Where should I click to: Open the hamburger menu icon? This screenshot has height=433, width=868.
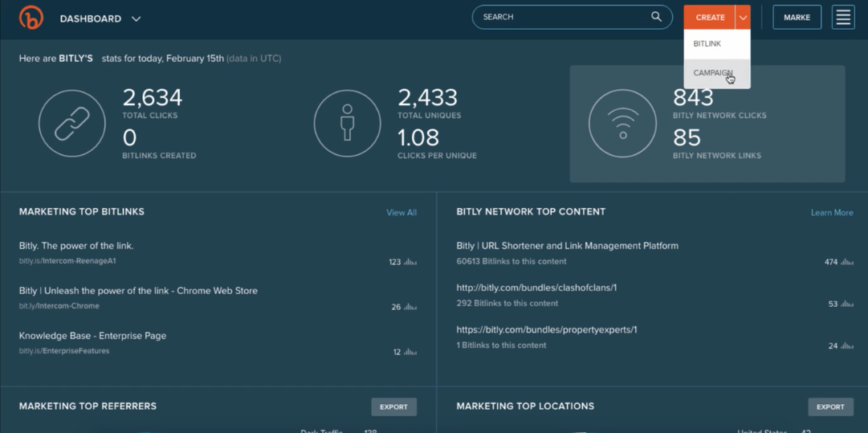(843, 17)
